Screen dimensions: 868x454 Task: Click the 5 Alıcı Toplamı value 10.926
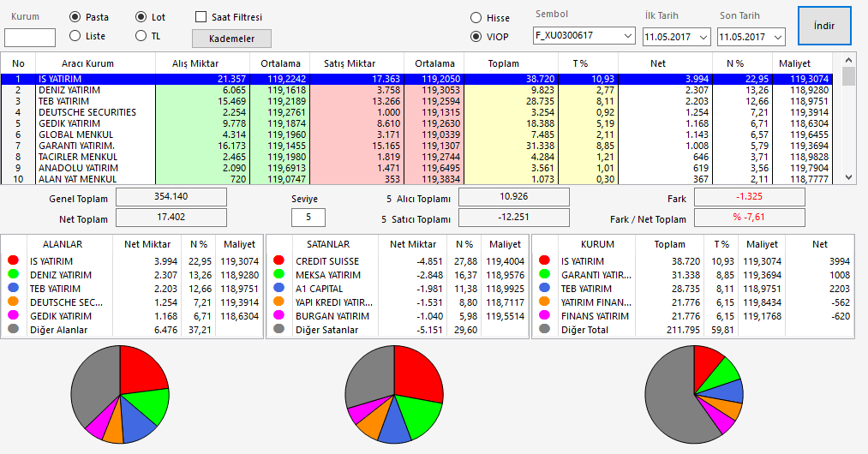pyautogui.click(x=514, y=196)
